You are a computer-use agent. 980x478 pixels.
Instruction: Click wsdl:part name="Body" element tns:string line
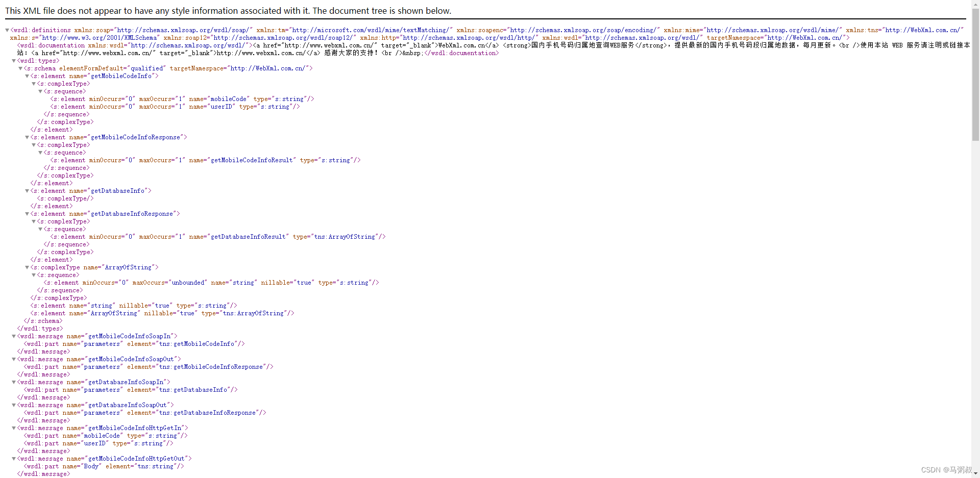click(104, 466)
